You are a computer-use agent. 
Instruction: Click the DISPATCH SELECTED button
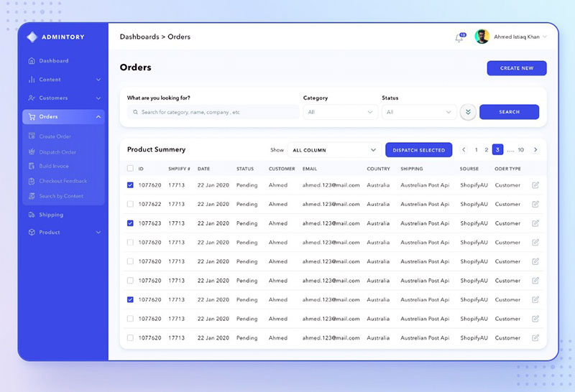click(418, 150)
